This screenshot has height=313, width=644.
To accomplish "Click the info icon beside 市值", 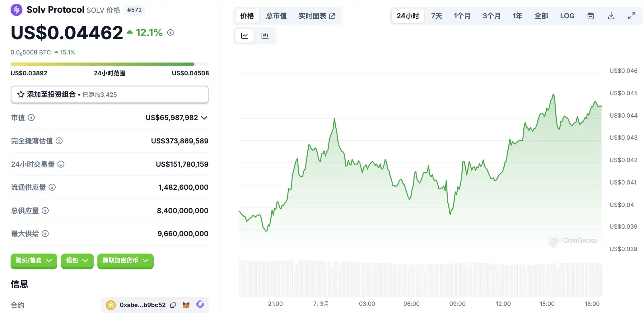I will (x=31, y=118).
